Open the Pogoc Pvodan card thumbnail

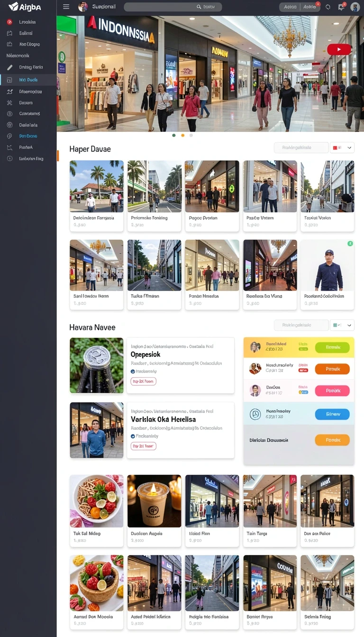click(x=212, y=186)
